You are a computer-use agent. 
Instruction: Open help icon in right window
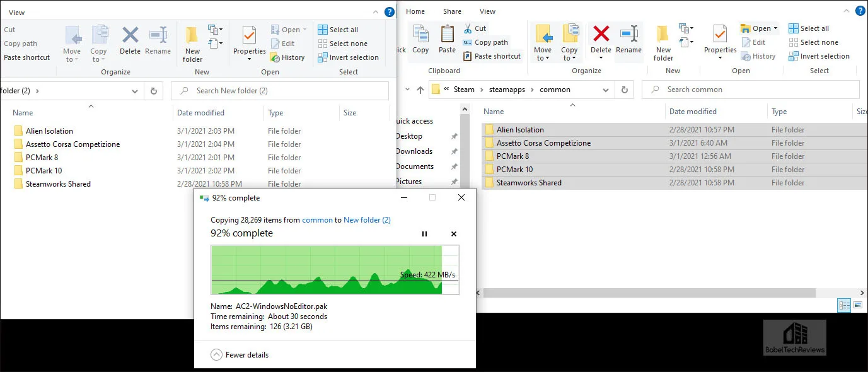click(860, 11)
